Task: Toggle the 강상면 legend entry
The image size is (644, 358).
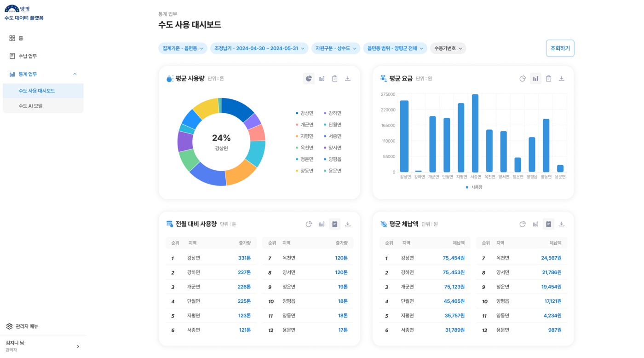Action: pos(305,113)
